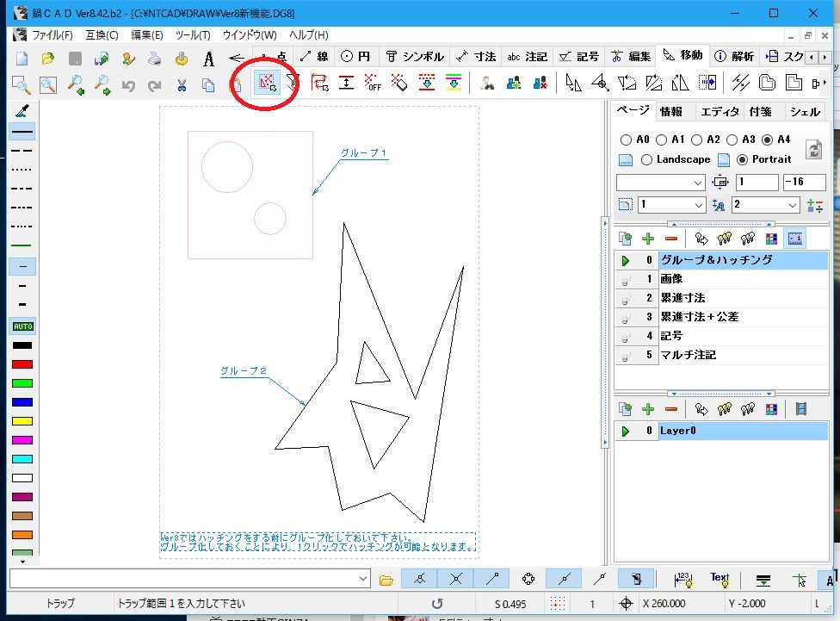Screen dimensions: 840x621
Task: Switch to the 情報 panel tab
Action: coord(670,112)
